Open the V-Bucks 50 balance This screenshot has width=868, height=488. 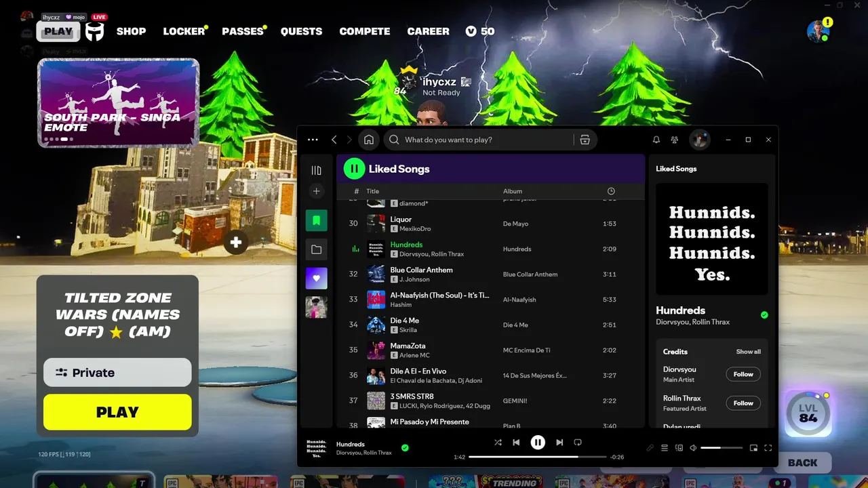[x=479, y=31]
